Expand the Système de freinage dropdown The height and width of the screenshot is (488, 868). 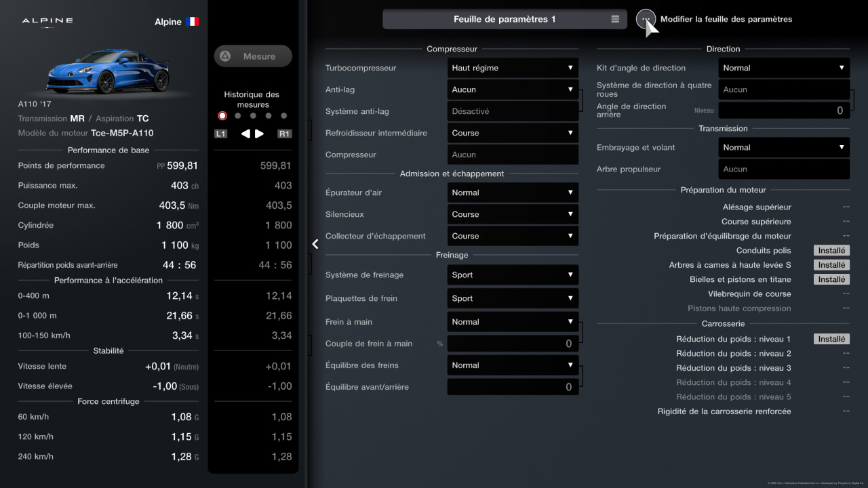pyautogui.click(x=513, y=275)
